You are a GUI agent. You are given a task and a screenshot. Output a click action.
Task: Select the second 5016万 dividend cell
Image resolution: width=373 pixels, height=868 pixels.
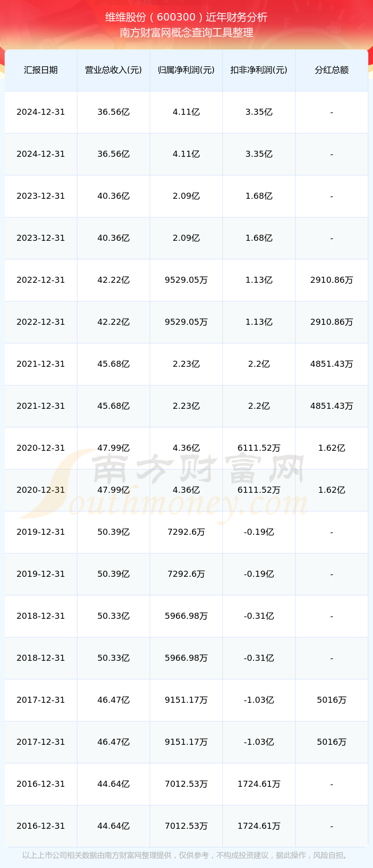coord(332,742)
